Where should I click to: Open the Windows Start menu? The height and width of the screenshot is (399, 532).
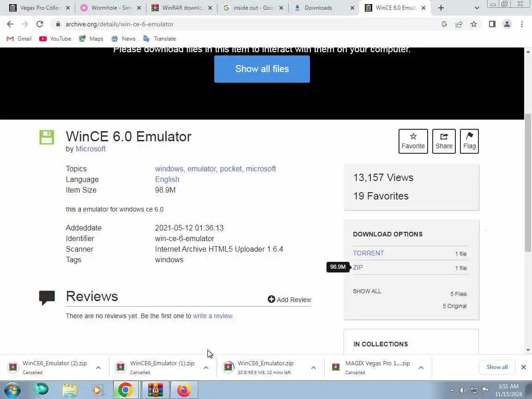[x=12, y=390]
